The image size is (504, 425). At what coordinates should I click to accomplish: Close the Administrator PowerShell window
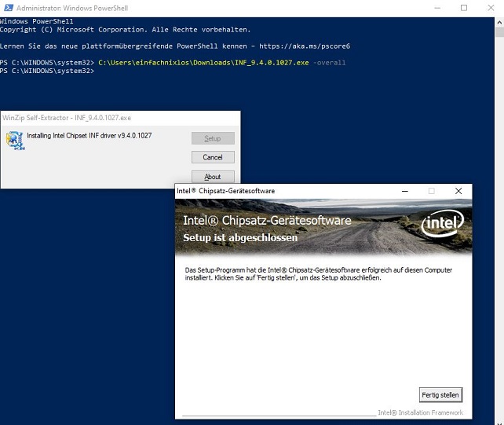[x=491, y=8]
